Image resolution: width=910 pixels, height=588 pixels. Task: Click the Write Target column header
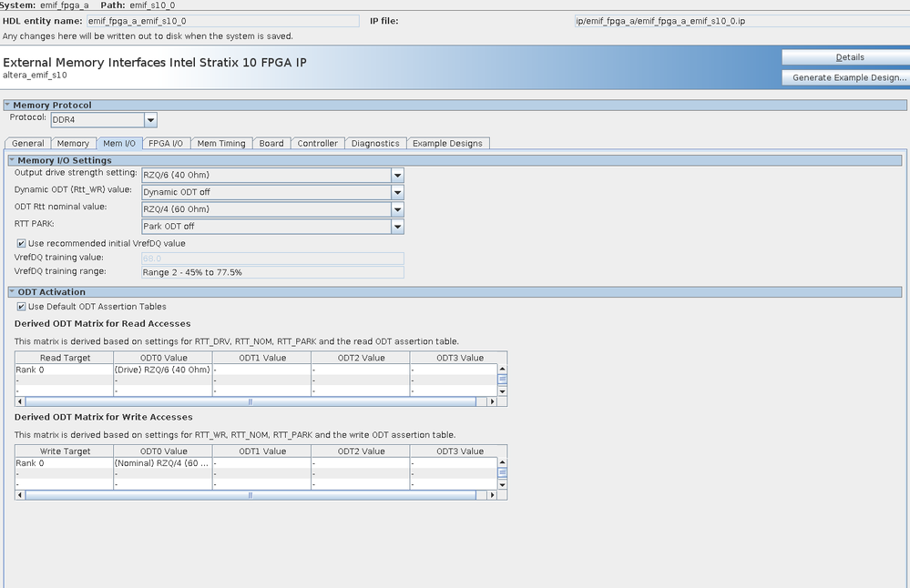(65, 451)
